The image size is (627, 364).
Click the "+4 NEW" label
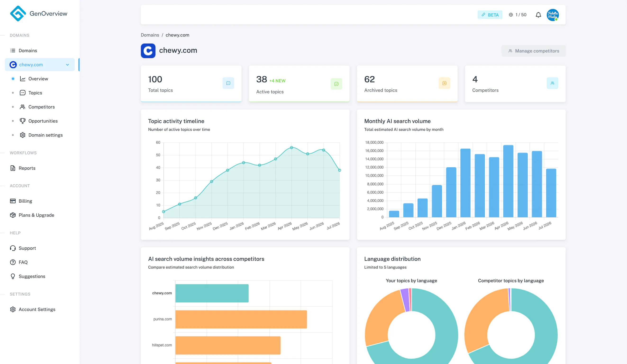[x=277, y=81]
